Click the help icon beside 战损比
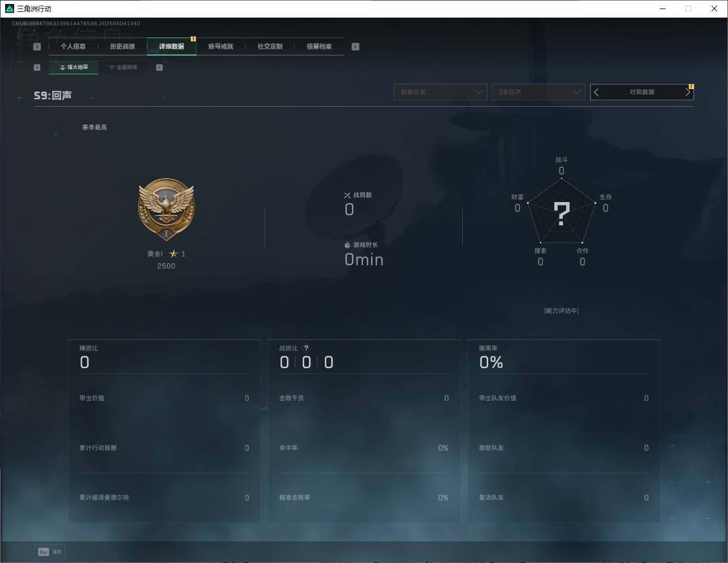 [x=306, y=348]
